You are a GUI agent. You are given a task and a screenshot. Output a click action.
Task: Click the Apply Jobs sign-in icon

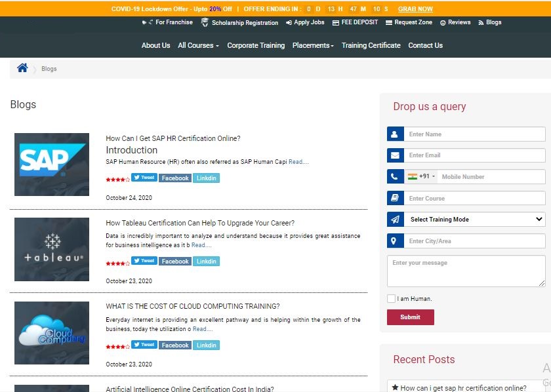289,23
